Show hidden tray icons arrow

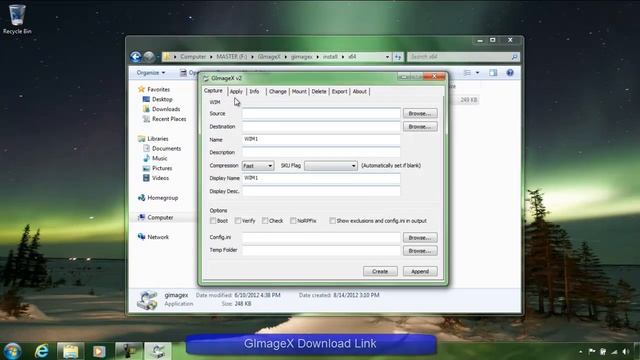tap(580, 351)
